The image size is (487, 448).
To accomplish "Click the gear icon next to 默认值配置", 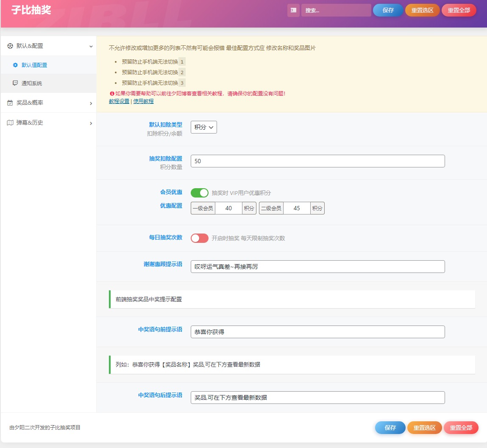I will click(15, 65).
